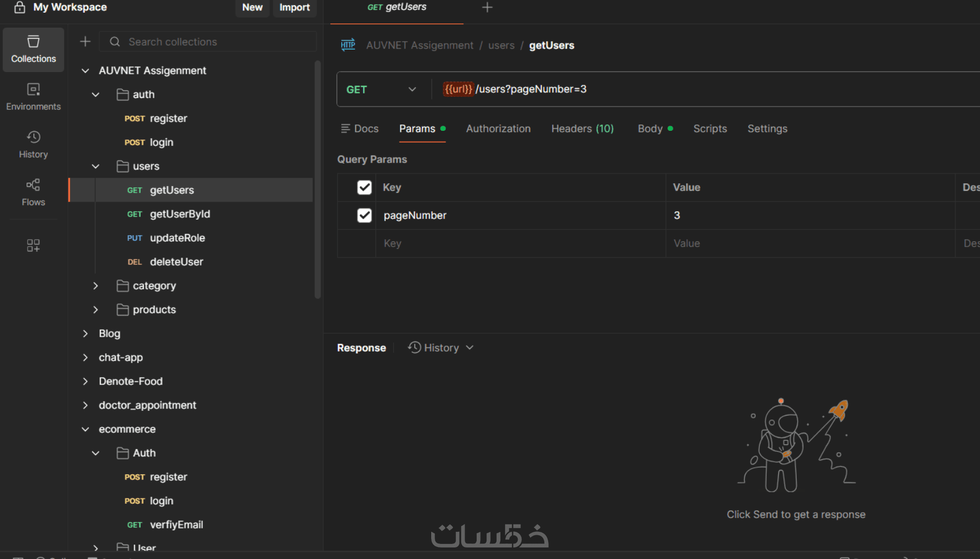Switch to the Docs tab
The width and height of the screenshot is (980, 559).
click(360, 129)
